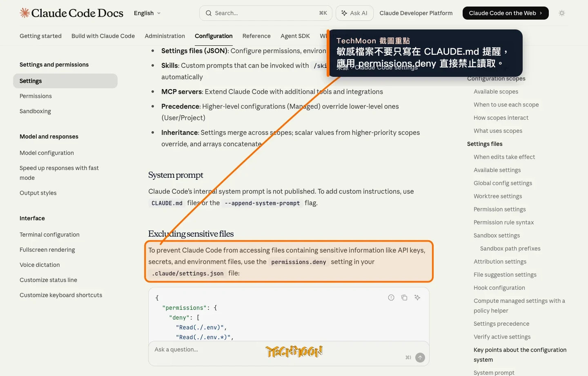Viewport: 588px width, 376px height.
Task: Click the .claude/settings.json inline code
Action: pos(187,273)
